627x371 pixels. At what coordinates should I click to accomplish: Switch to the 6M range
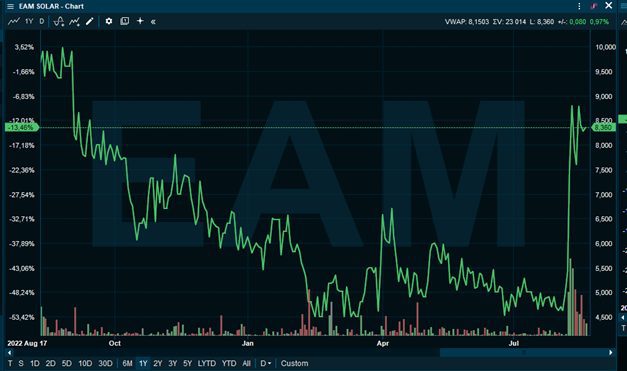coord(127,363)
